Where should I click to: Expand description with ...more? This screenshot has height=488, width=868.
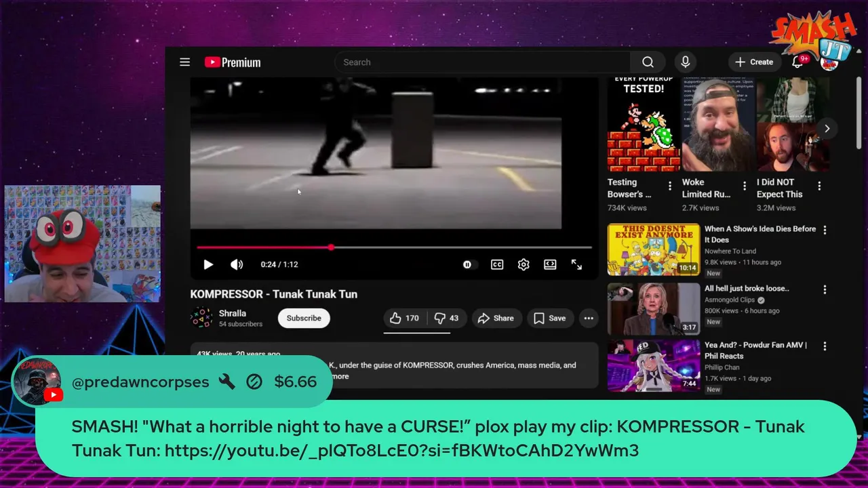click(339, 377)
